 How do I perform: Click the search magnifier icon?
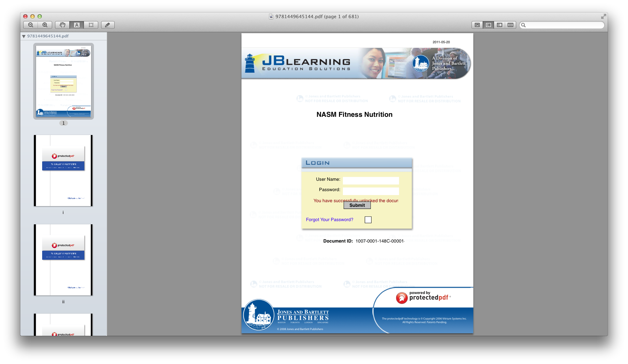(524, 25)
